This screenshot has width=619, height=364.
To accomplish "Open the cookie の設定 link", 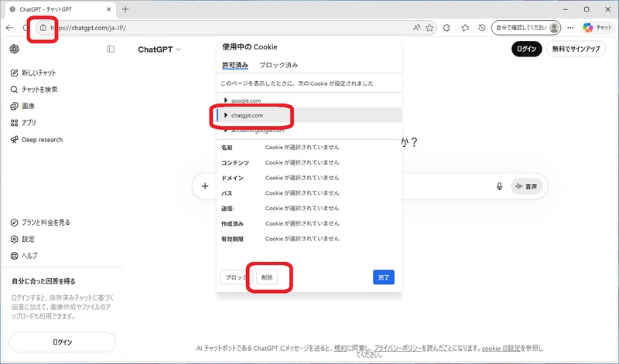I will 501,349.
